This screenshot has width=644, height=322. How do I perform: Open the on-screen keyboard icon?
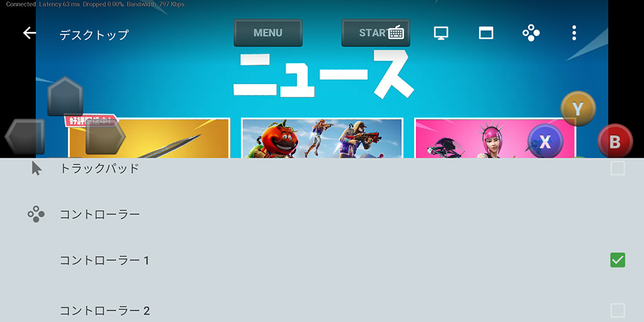[x=396, y=33]
